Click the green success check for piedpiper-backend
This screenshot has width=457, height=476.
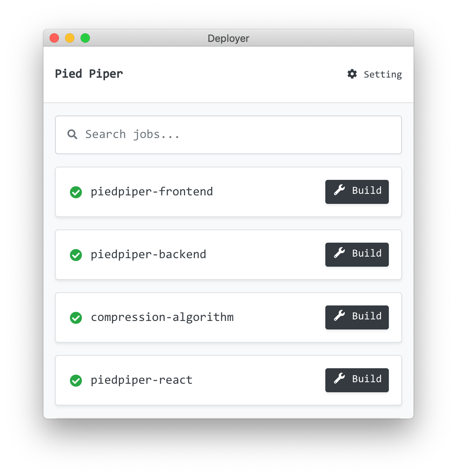point(76,255)
